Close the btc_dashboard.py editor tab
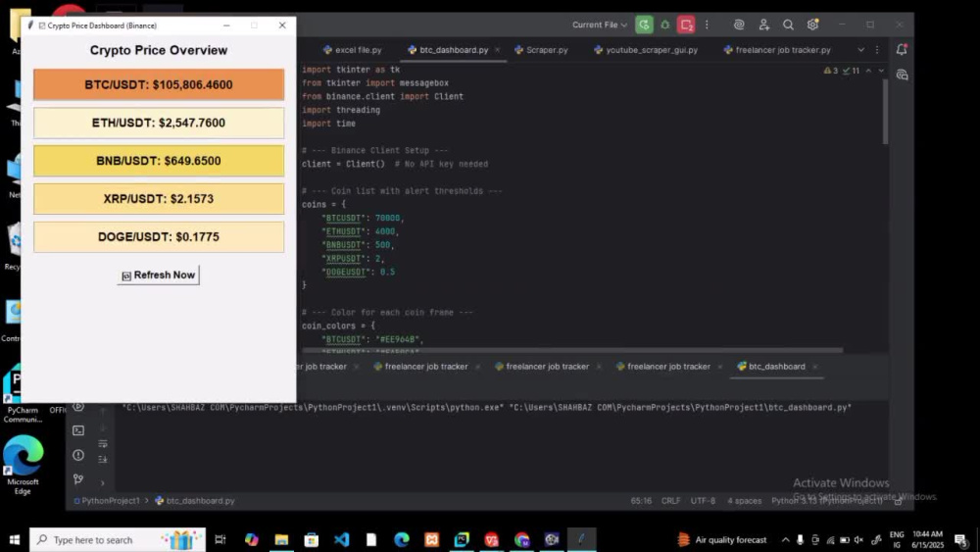The width and height of the screenshot is (980, 552). (498, 50)
